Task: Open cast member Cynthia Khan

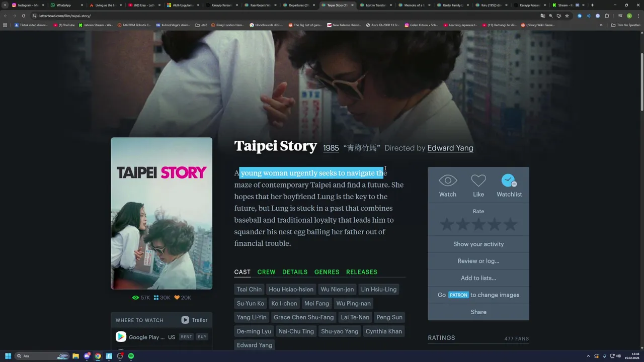Action: pos(383,331)
